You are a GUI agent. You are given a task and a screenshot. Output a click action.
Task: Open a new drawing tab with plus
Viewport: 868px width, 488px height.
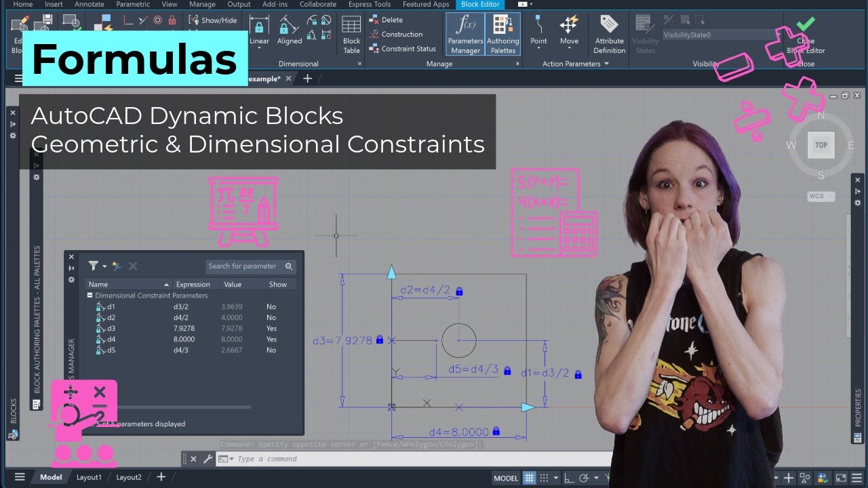(x=307, y=79)
